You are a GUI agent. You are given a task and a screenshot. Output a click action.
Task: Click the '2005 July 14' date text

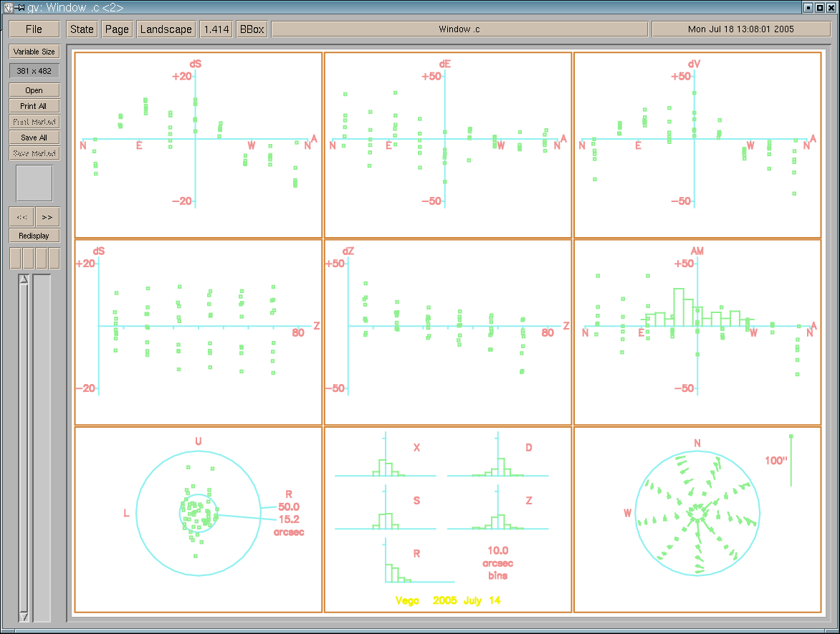tap(467, 600)
